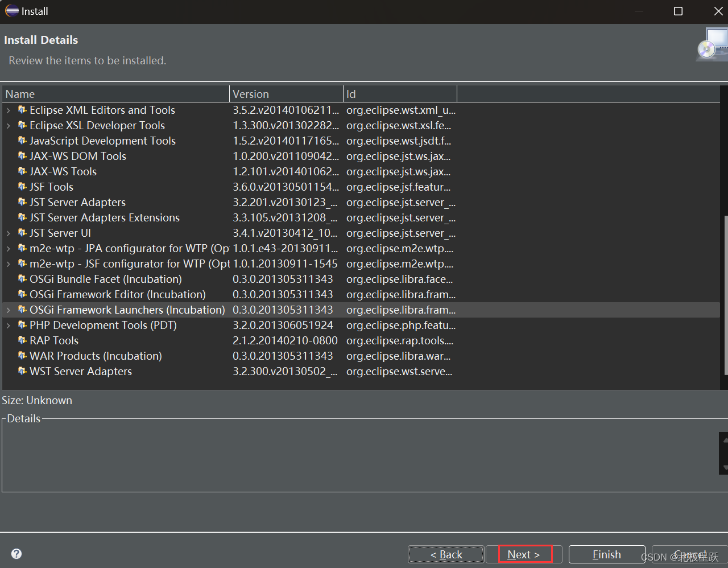Expand the m2e-wtp JPA configurator node

pos(9,249)
